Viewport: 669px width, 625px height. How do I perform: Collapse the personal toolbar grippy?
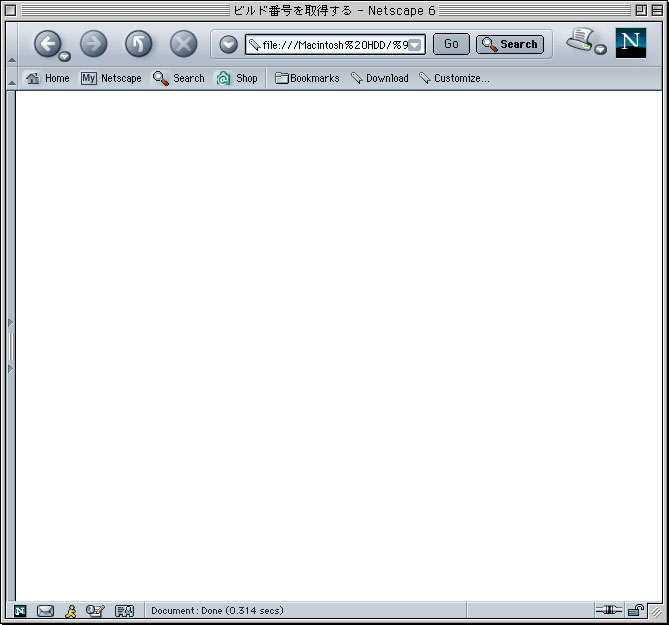pos(12,78)
